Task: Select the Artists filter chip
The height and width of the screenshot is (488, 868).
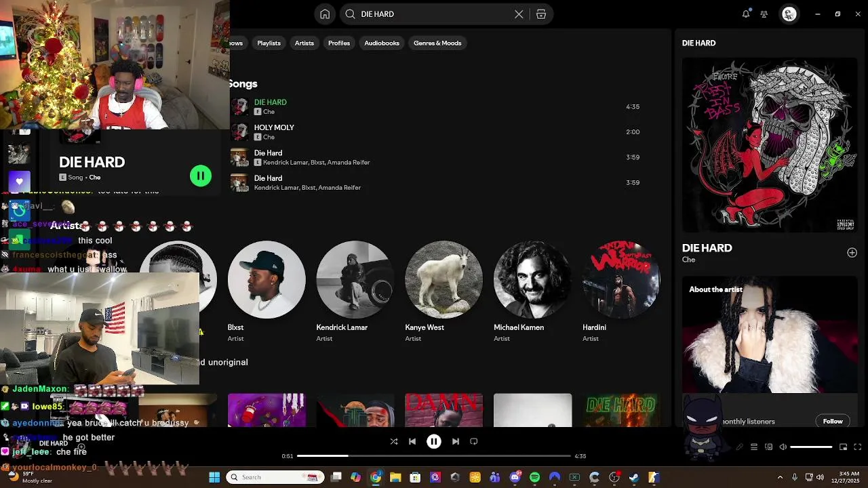Action: [x=304, y=43]
